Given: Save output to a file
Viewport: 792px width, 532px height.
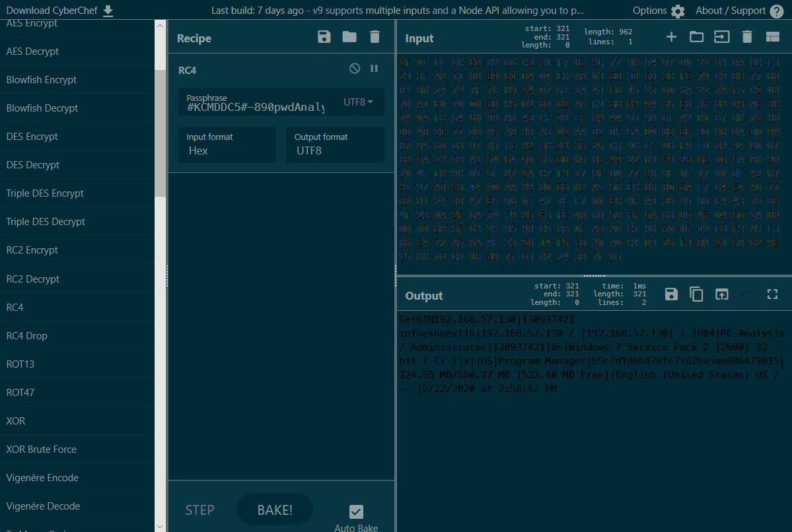Looking at the screenshot, I should point(671,294).
